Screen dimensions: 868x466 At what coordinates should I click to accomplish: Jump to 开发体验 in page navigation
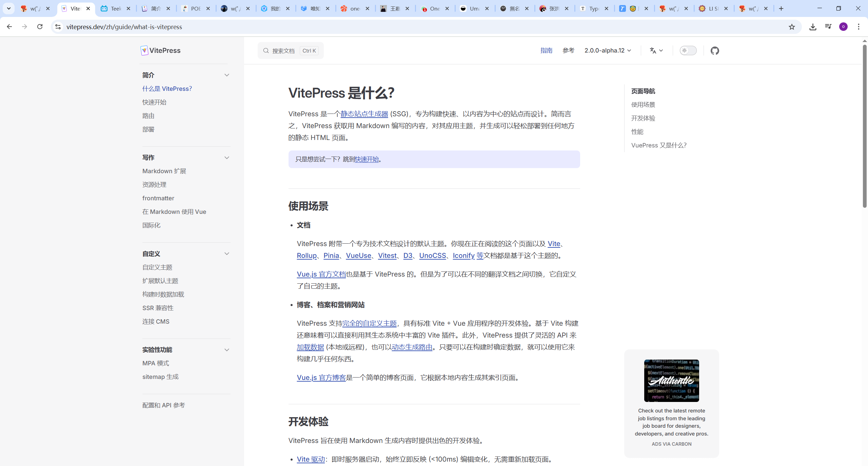(x=643, y=118)
